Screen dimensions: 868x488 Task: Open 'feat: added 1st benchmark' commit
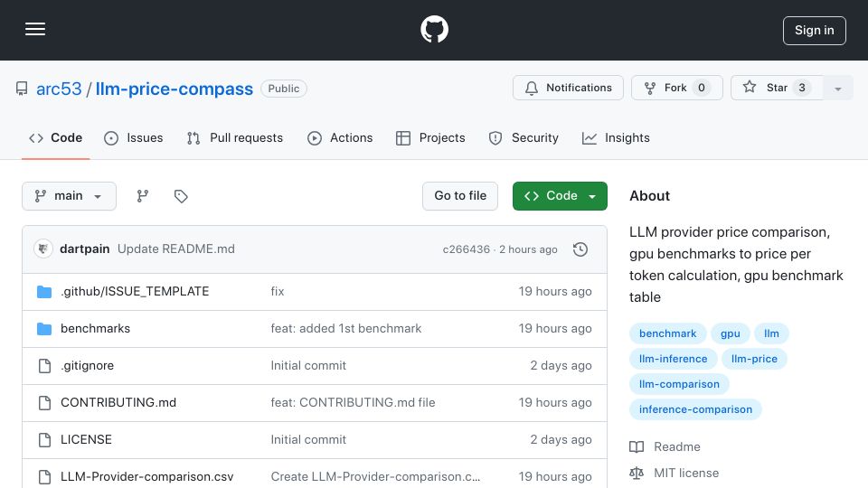346,329
